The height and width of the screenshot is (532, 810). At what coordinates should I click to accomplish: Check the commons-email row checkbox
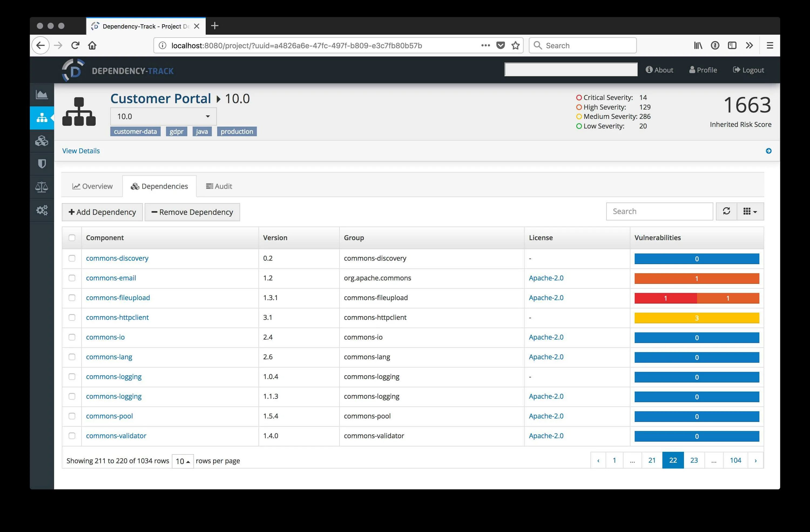point(72,278)
